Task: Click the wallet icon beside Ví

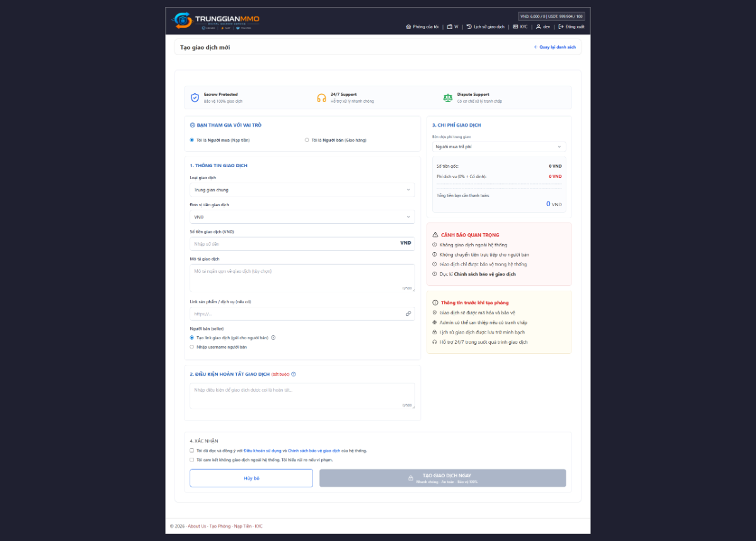Action: click(450, 26)
